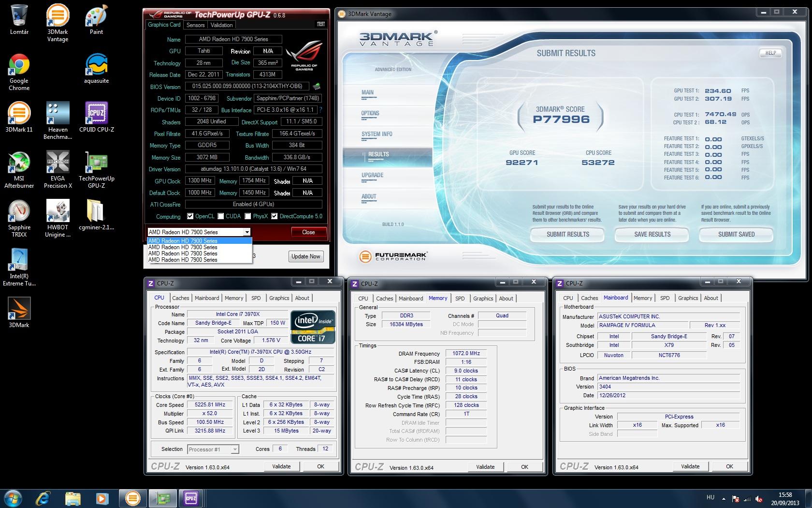Image resolution: width=812 pixels, height=508 pixels.
Task: Switch to CPU-Z taskbar button
Action: pos(191,498)
